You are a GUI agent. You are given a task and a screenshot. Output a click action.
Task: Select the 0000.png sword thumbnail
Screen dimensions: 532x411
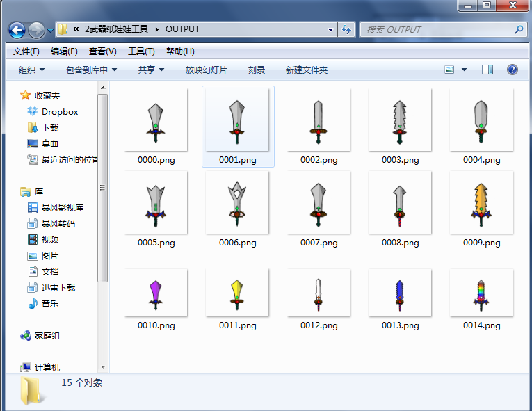[156, 120]
